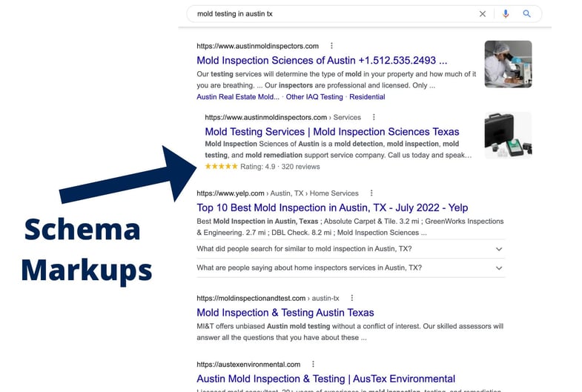Click the Rating: 4.9 · 320 reviews text
Viewport: 582px width, 392px height.
[280, 167]
